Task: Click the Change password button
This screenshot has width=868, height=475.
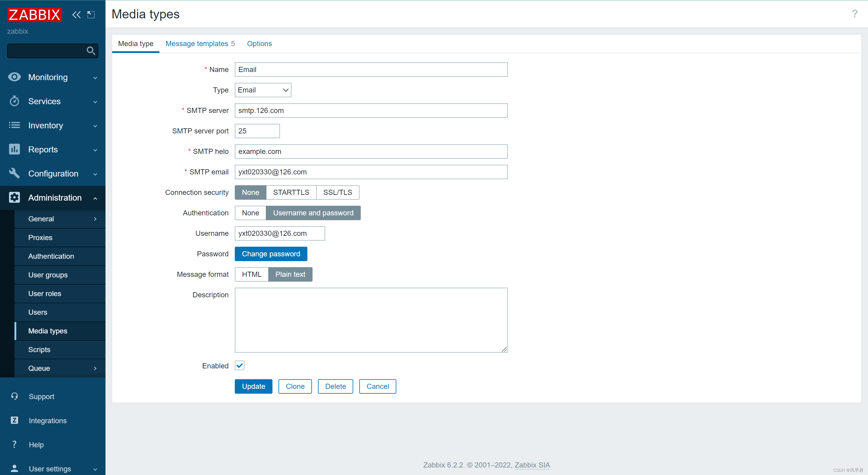Action: point(270,254)
